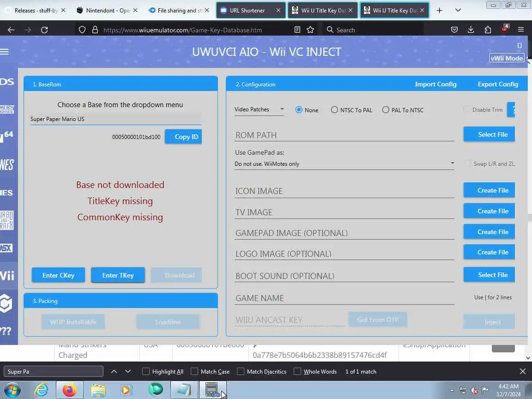Toggle the Disable Trim checkbox
This screenshot has height=399, width=532.
coord(467,109)
